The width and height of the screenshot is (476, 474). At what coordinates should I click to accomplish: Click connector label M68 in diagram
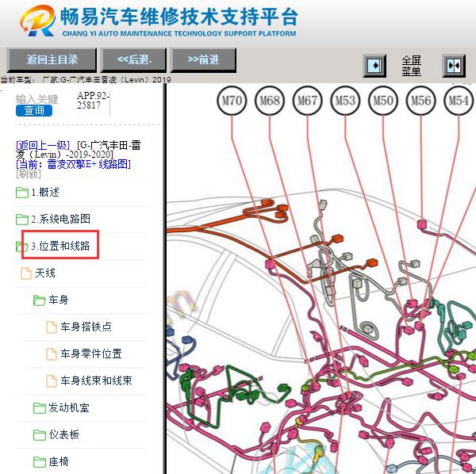click(270, 101)
